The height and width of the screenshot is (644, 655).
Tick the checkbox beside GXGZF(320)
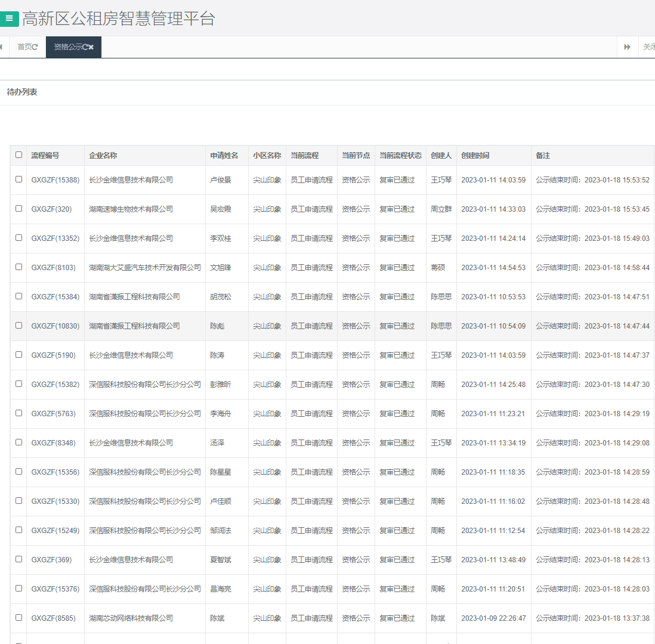[18, 209]
